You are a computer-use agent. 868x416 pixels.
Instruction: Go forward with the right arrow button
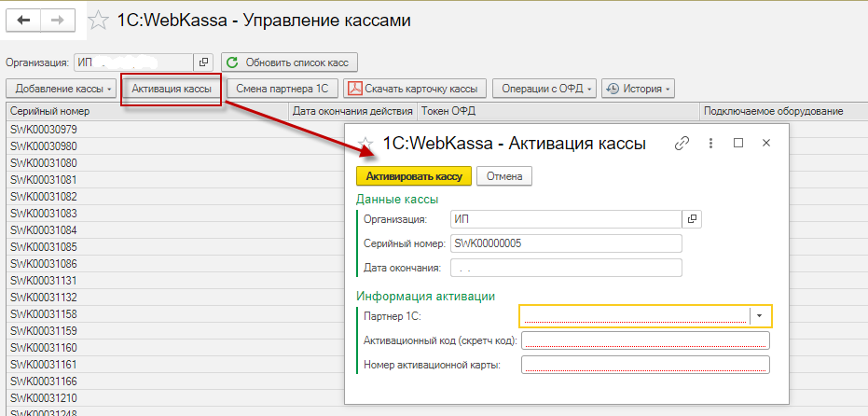(x=58, y=21)
